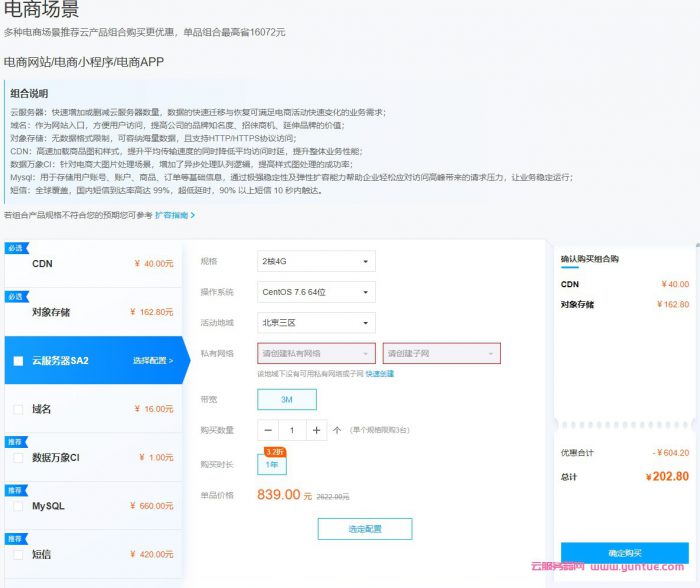The width and height of the screenshot is (700, 588).
Task: Toggle the 短信 checkbox
Action: coord(18,554)
